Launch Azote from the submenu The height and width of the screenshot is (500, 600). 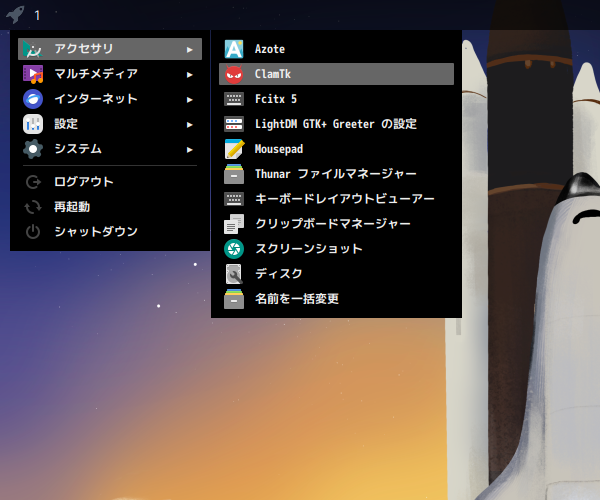(336, 49)
